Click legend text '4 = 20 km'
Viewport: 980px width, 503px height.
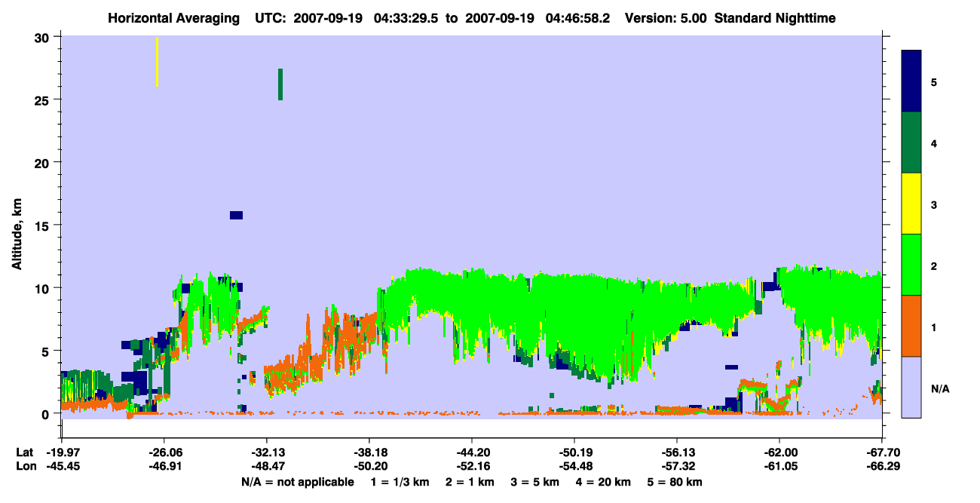pyautogui.click(x=604, y=482)
